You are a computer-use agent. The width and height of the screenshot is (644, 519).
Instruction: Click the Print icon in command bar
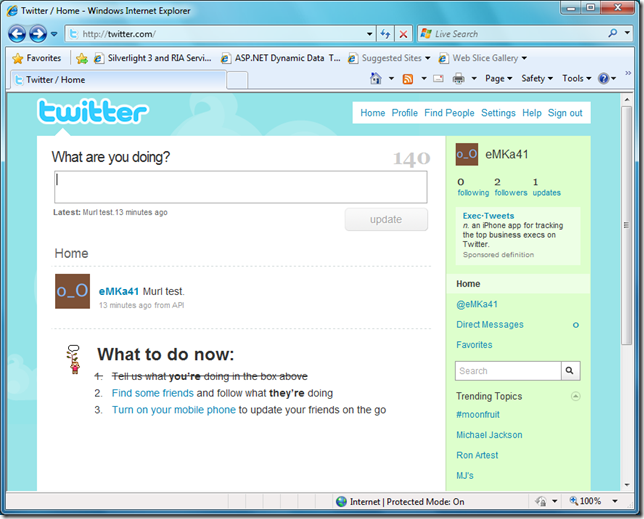coord(458,78)
